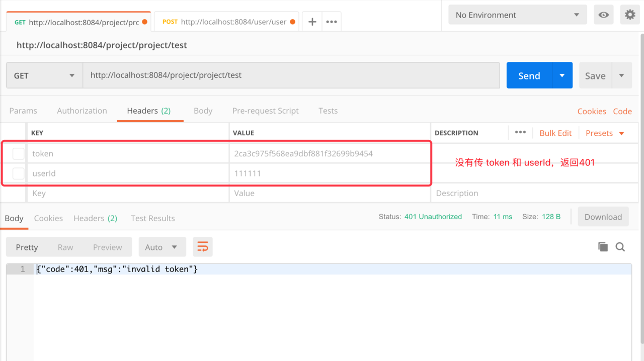Open the response Cookies tab
Image resolution: width=644 pixels, height=361 pixels.
(x=48, y=218)
